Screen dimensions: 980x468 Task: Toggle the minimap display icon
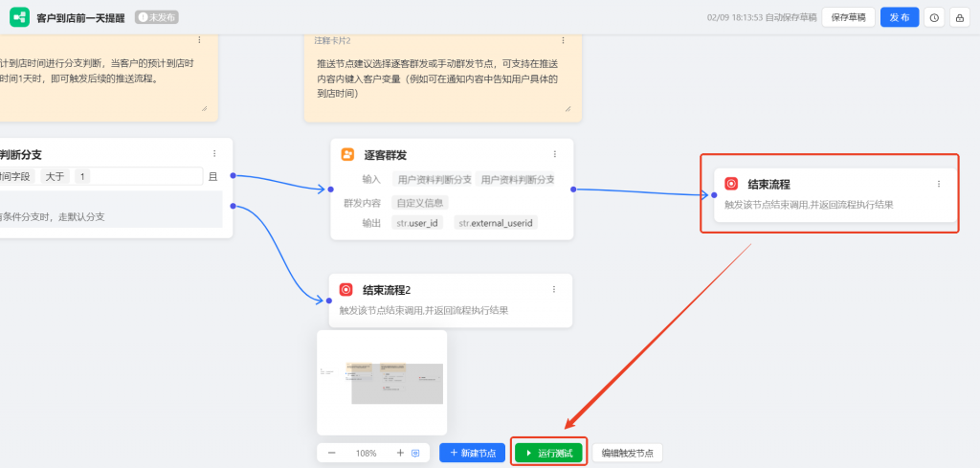[415, 453]
